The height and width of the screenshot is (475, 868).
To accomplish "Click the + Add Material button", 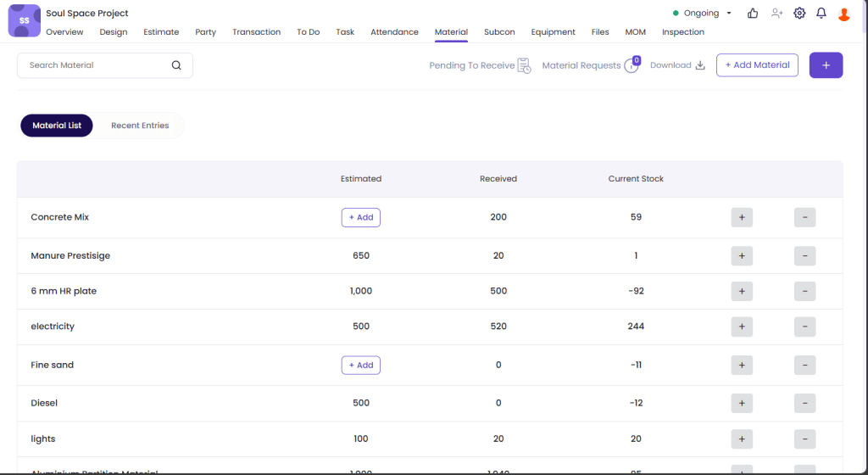I will click(757, 65).
